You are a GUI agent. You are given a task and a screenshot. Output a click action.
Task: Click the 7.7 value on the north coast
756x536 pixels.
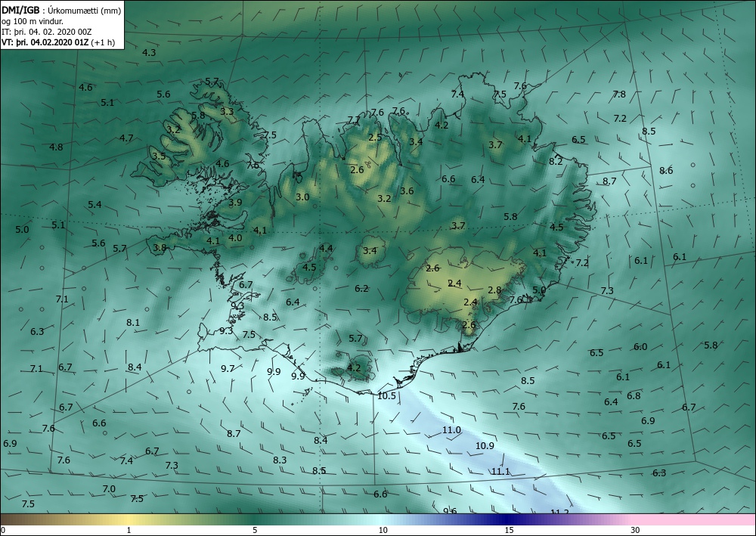tap(354, 120)
